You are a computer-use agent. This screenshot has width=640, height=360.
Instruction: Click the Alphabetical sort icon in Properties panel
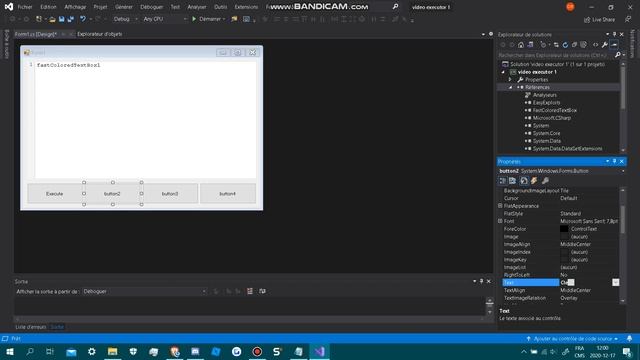pos(513,181)
